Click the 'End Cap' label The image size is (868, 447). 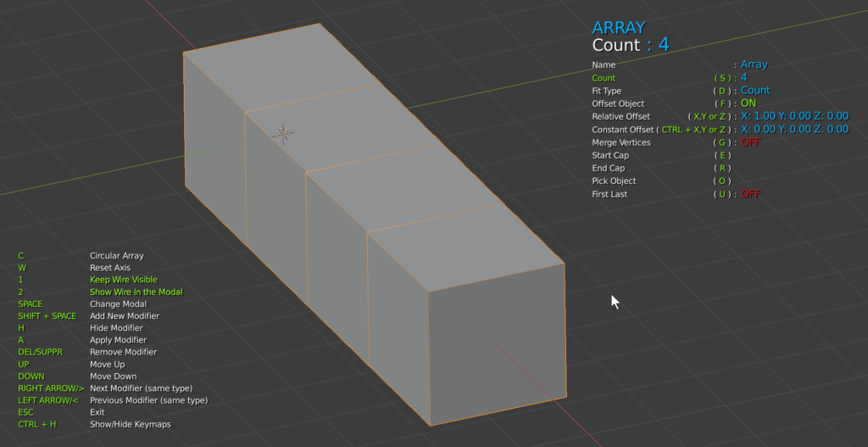click(x=609, y=169)
